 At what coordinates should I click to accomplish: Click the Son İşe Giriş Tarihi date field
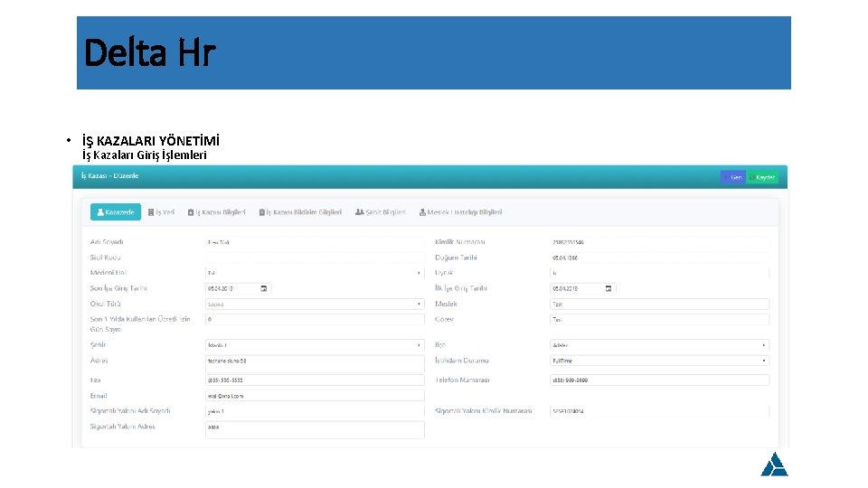tap(238, 288)
